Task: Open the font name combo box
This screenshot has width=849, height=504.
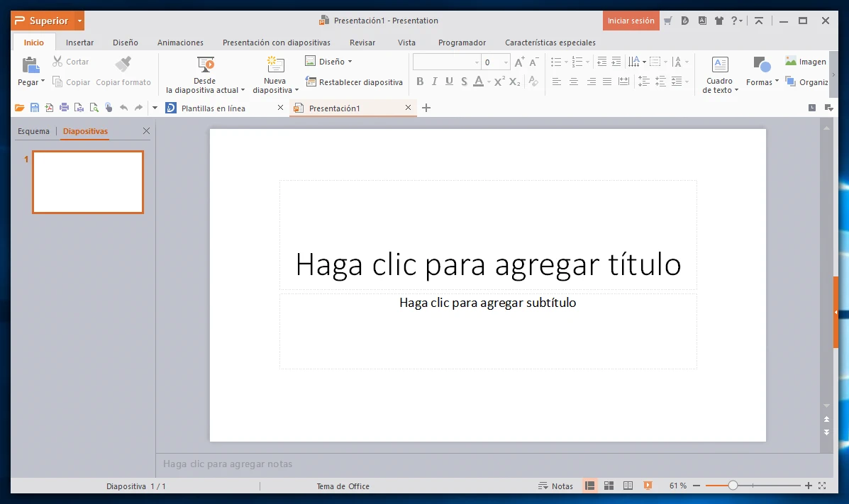Action: point(446,62)
